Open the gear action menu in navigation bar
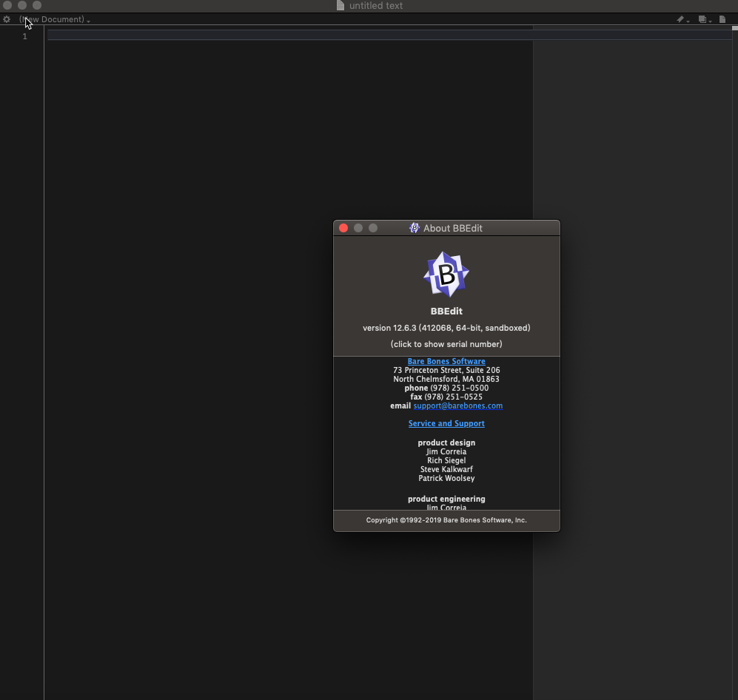 coord(7,19)
